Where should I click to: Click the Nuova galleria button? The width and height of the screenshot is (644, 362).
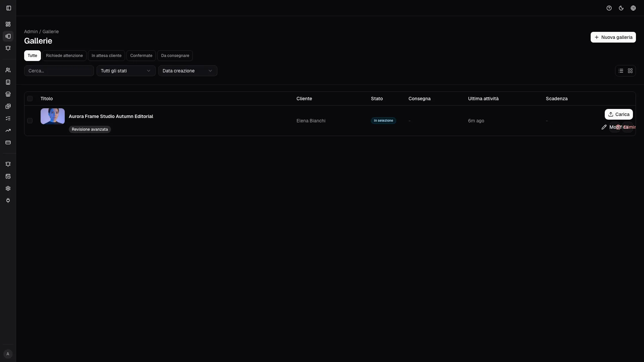613,37
